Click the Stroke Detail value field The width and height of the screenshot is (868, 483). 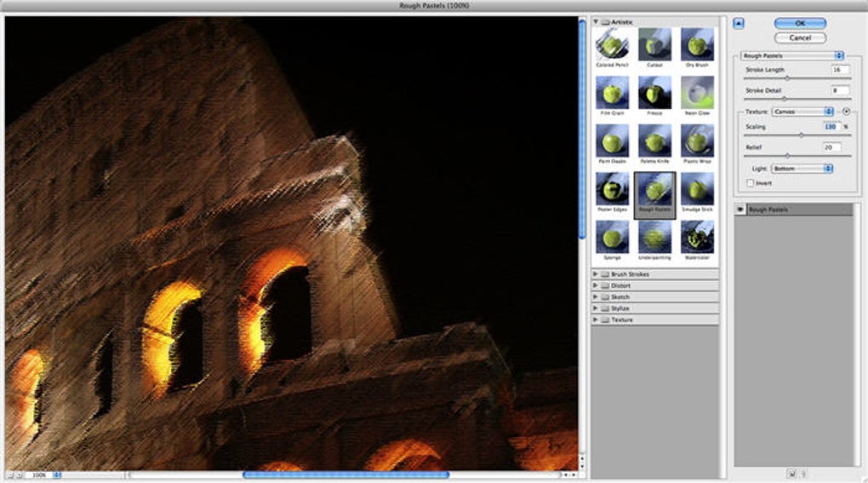tap(840, 90)
